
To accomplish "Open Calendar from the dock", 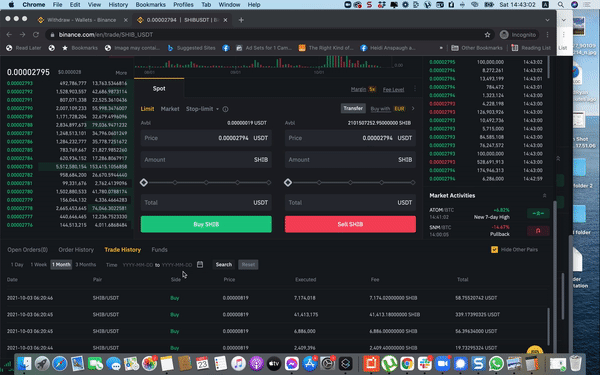I will pyautogui.click(x=202, y=363).
